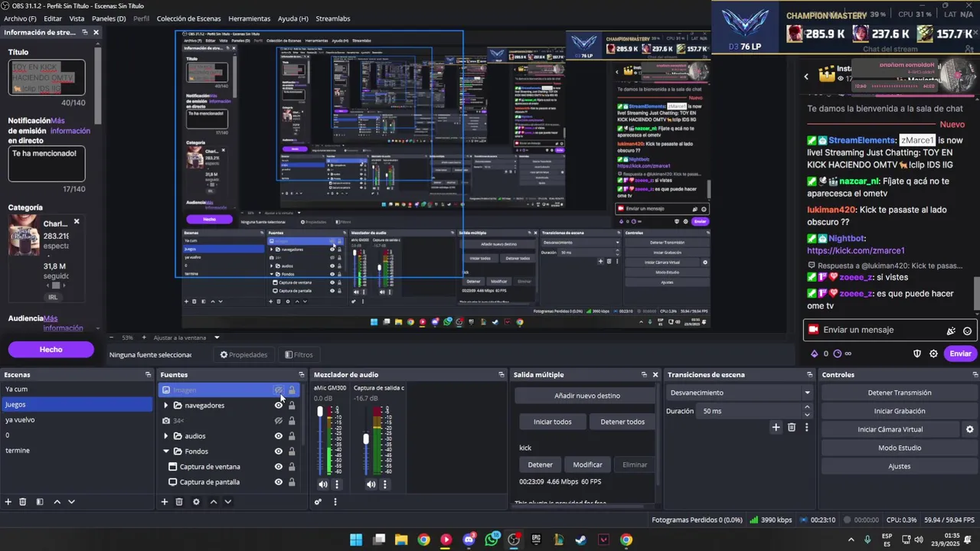Viewport: 980px width, 551px height.
Task: Remove transition with trash icon
Action: pyautogui.click(x=792, y=427)
